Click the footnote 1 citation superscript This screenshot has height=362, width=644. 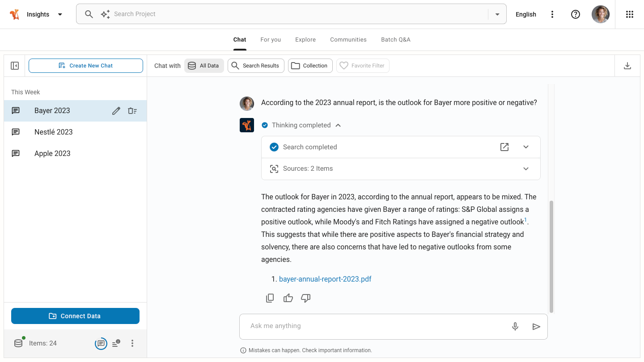[526, 220]
